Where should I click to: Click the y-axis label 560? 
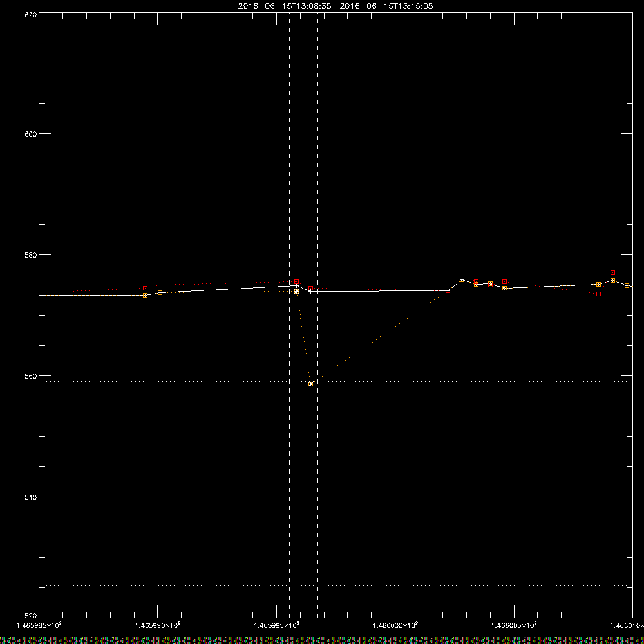[x=31, y=376]
